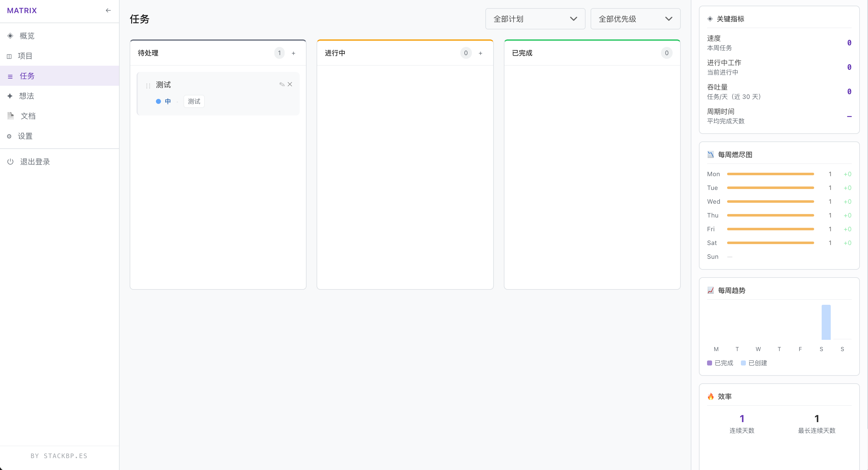868x470 pixels.
Task: Go to the 项目 projects page
Action: tap(59, 56)
